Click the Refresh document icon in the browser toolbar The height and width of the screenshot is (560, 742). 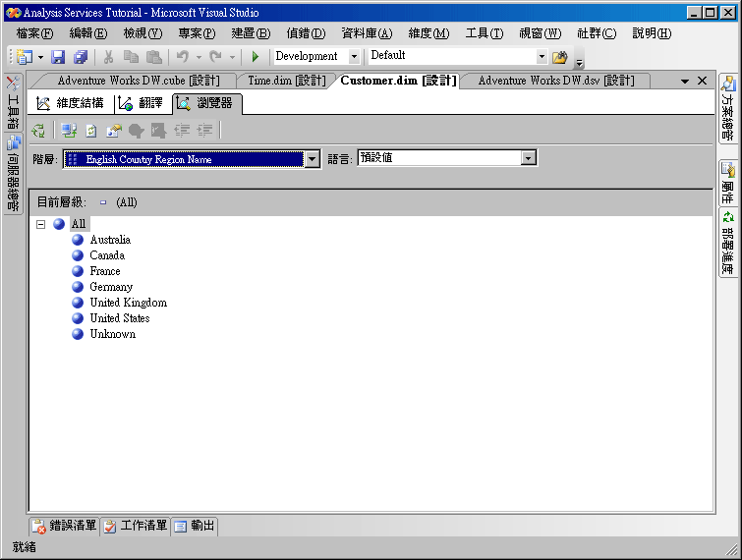(90, 130)
